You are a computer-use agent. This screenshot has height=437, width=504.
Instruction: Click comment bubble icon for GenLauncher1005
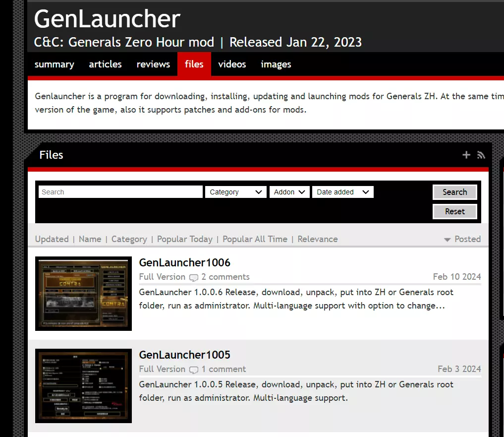coord(193,370)
